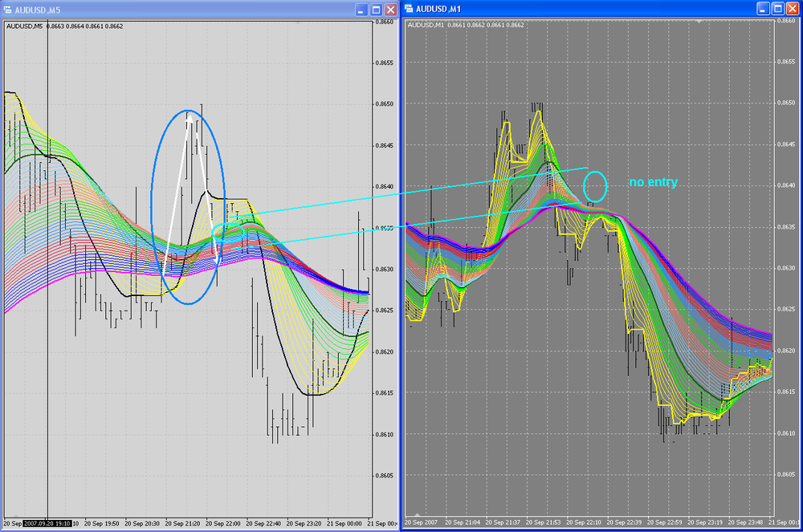The height and width of the screenshot is (532, 803).
Task: Click the 0.8630 price label in M1 chart
Action: [x=786, y=268]
